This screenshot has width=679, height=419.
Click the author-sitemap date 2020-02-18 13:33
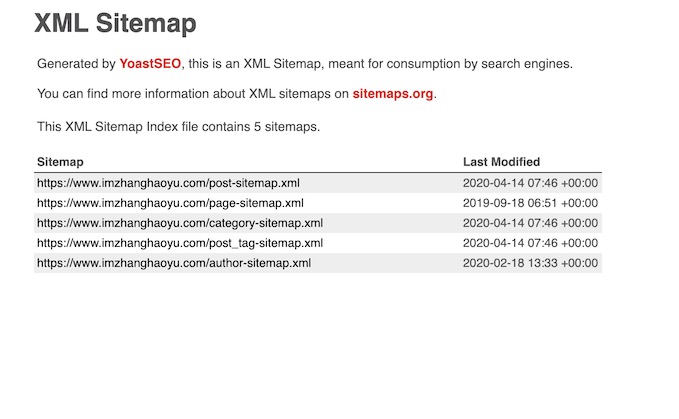[530, 263]
